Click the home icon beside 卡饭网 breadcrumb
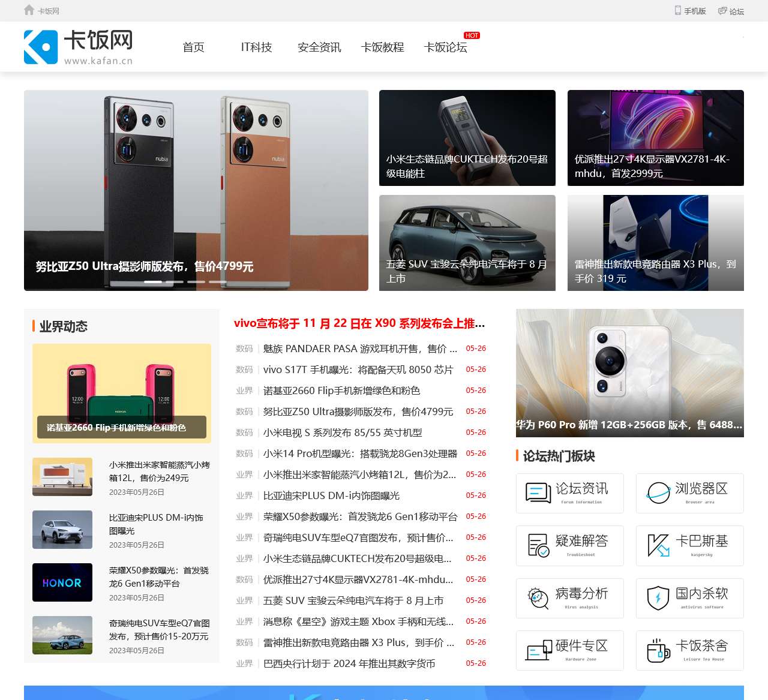768x700 pixels. 29,10
